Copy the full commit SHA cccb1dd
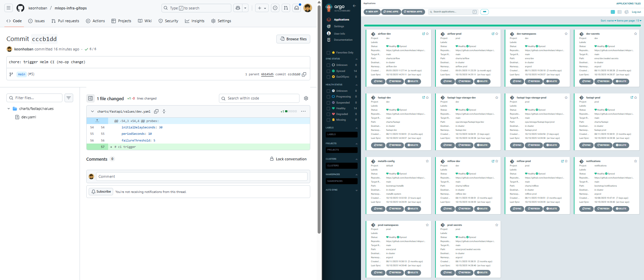This screenshot has height=280, width=644. [304, 74]
